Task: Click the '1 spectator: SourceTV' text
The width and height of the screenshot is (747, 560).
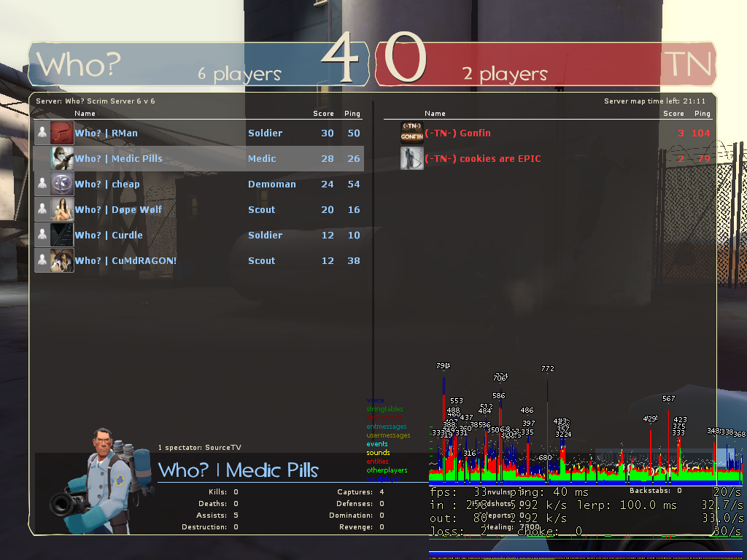Action: coord(200,448)
